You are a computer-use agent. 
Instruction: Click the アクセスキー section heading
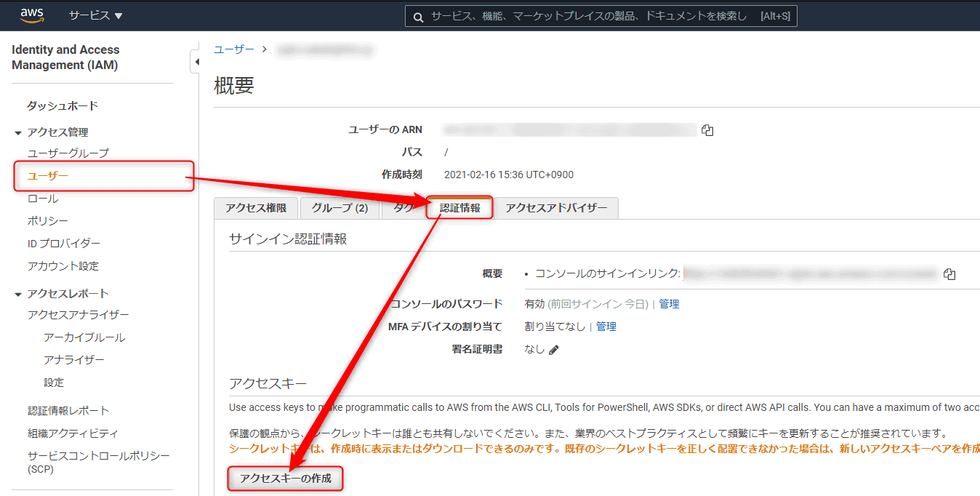coord(268,383)
